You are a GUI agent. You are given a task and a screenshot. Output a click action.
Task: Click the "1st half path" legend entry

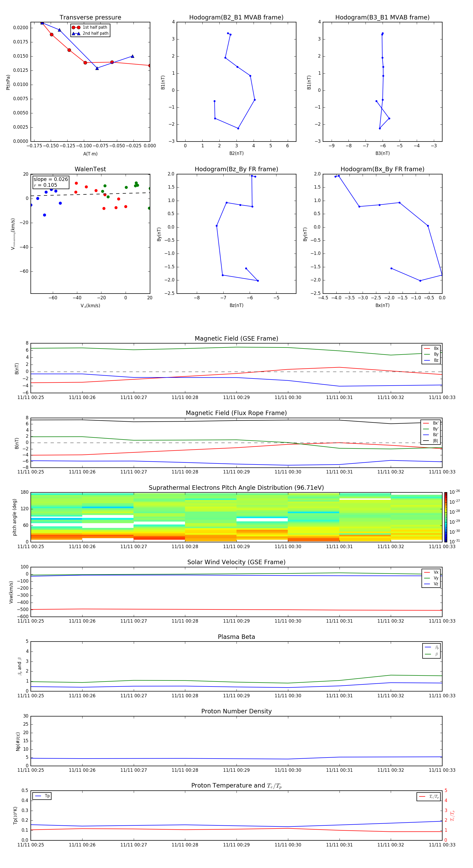(90, 27)
